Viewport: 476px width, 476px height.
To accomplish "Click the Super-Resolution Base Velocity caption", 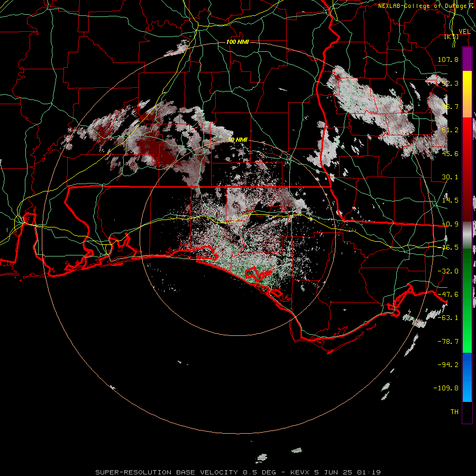I will (x=238, y=472).
